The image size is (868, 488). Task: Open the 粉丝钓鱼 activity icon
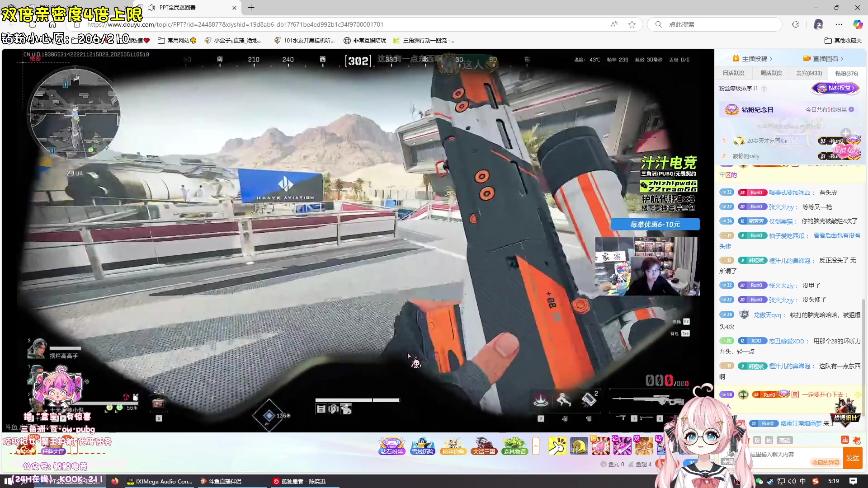coord(453,446)
